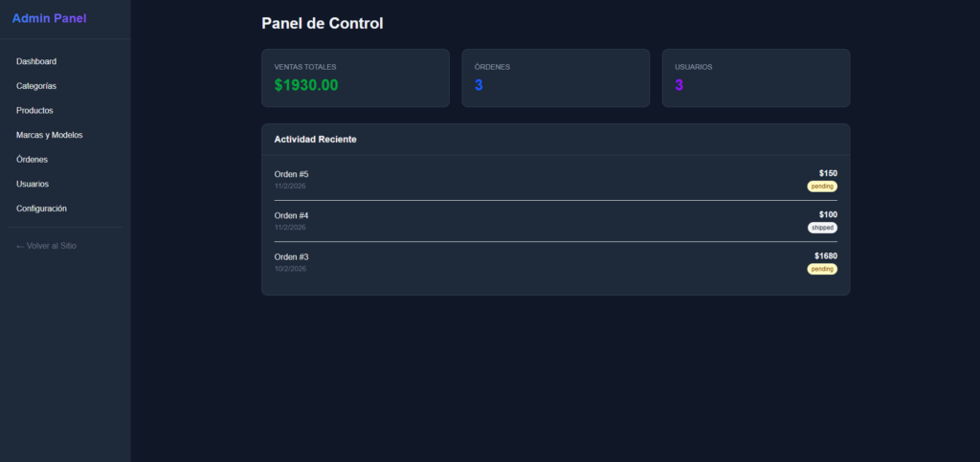Click the Ventas Totales stat card

[355, 77]
